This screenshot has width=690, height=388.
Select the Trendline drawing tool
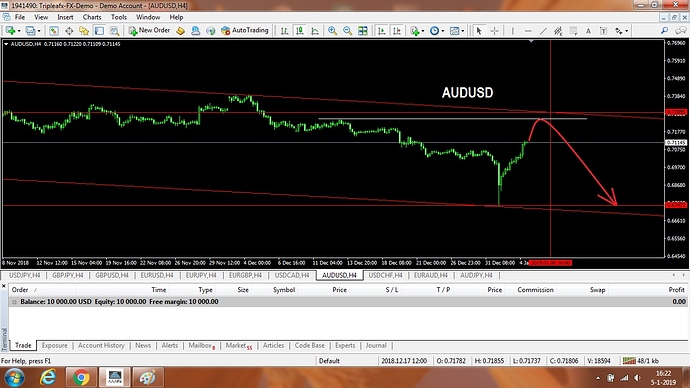[543, 30]
